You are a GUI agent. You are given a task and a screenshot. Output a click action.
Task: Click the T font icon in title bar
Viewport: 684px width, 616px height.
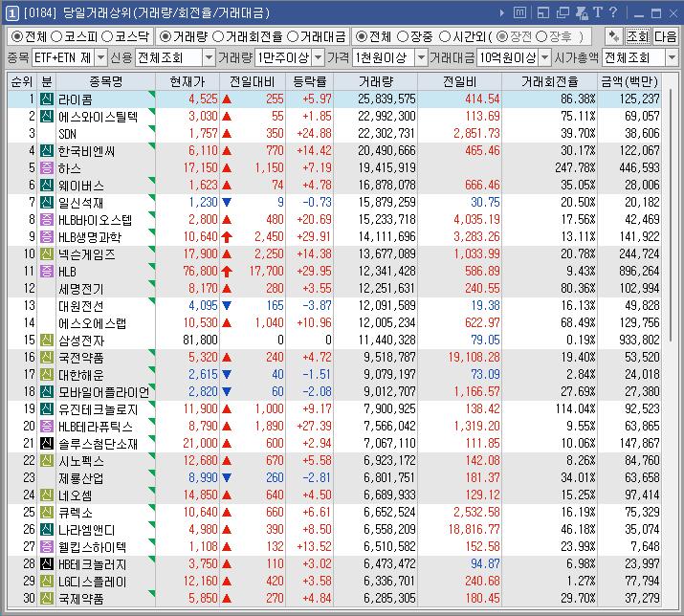(598, 12)
